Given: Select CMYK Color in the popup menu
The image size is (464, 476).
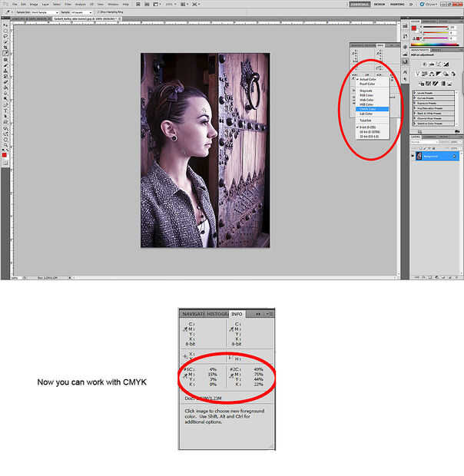Looking at the screenshot, I should coord(373,109).
